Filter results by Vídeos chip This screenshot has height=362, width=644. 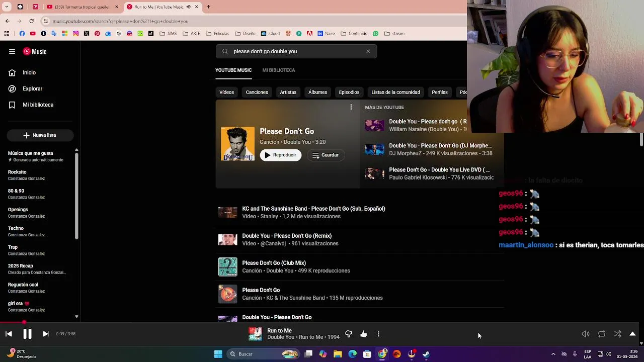(x=226, y=92)
